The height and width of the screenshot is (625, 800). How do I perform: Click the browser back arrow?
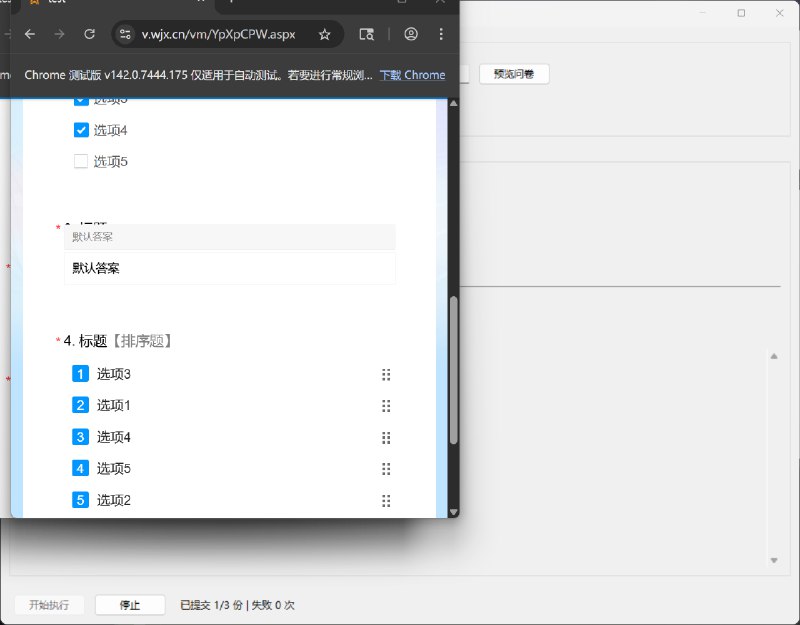(x=30, y=34)
